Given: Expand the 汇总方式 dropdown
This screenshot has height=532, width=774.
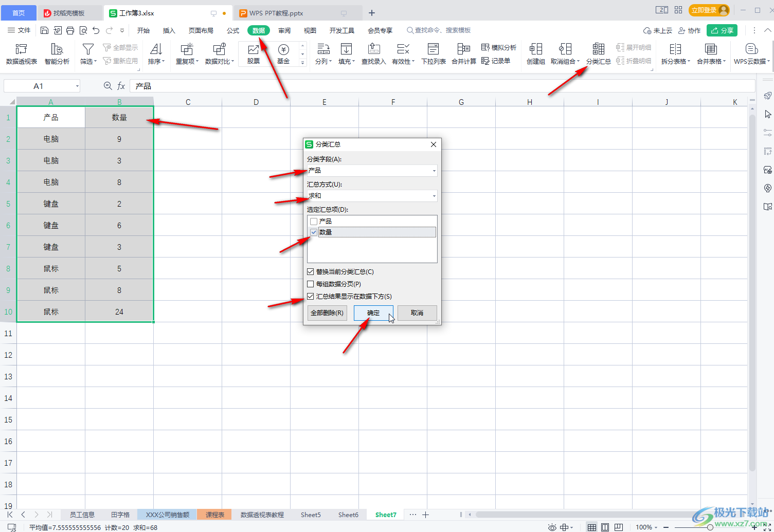Looking at the screenshot, I should point(434,196).
